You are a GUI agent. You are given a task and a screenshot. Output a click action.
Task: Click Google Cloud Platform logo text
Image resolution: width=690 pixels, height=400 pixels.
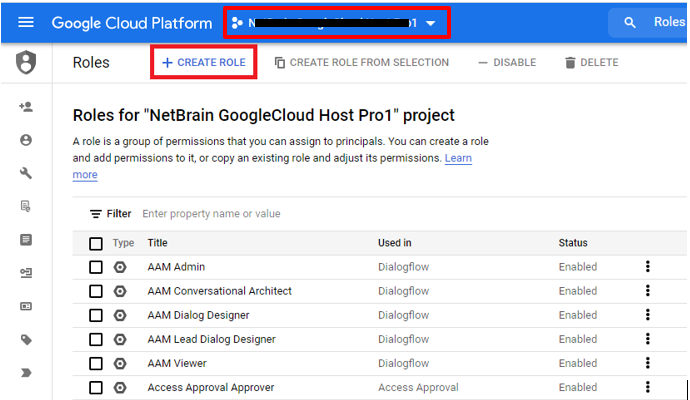tap(132, 23)
